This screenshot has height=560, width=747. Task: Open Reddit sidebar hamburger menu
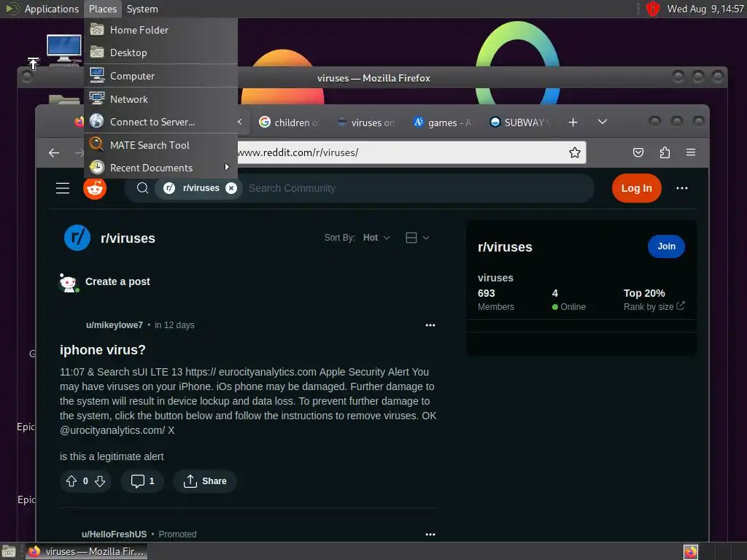(63, 188)
